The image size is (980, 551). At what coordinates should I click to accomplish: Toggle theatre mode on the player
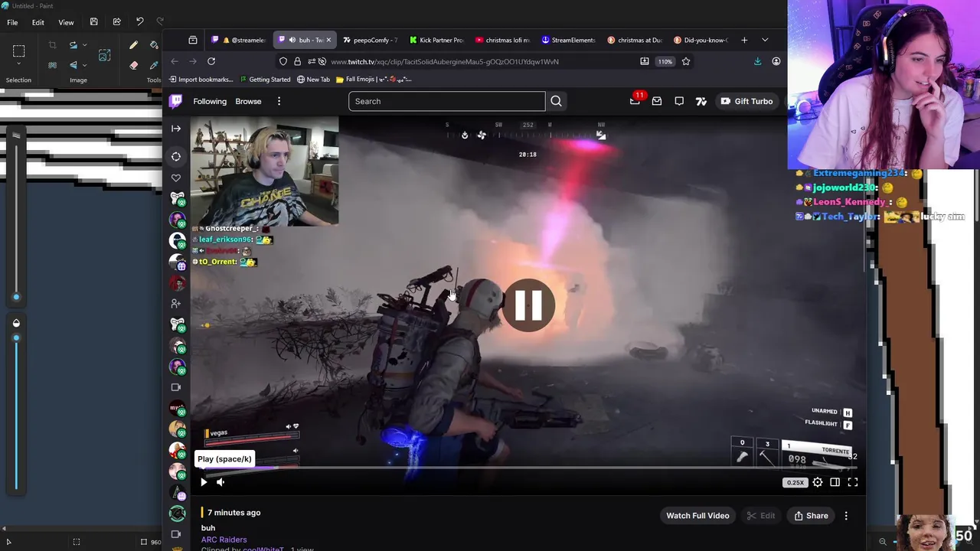click(835, 482)
